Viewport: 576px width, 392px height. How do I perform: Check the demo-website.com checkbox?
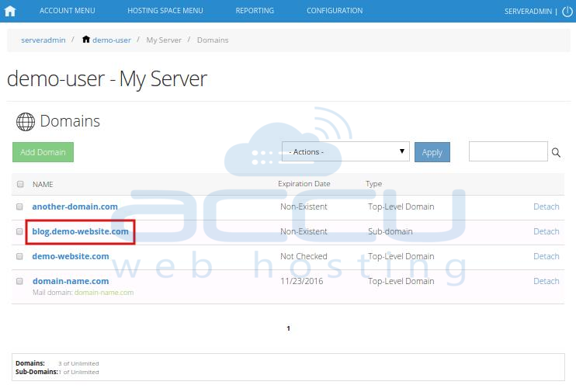pyautogui.click(x=19, y=256)
